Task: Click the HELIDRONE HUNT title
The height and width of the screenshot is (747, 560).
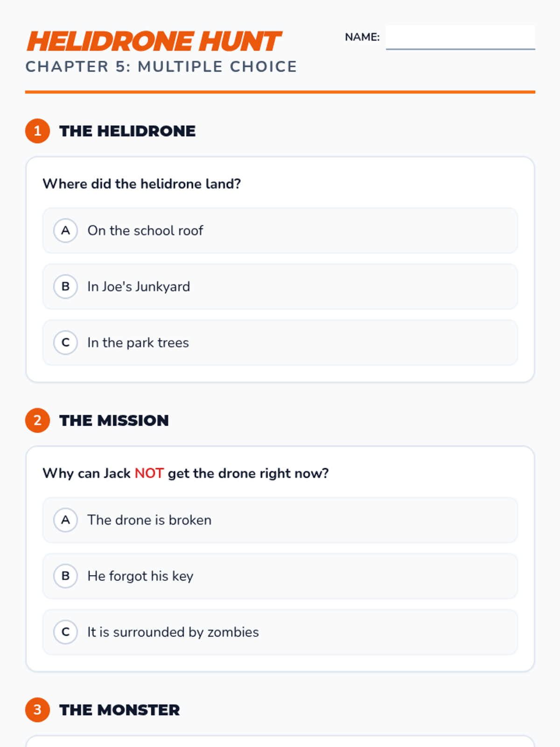Action: 154,42
